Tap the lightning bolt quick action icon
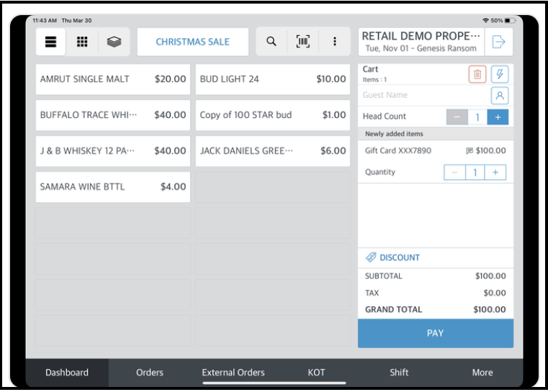 (500, 74)
